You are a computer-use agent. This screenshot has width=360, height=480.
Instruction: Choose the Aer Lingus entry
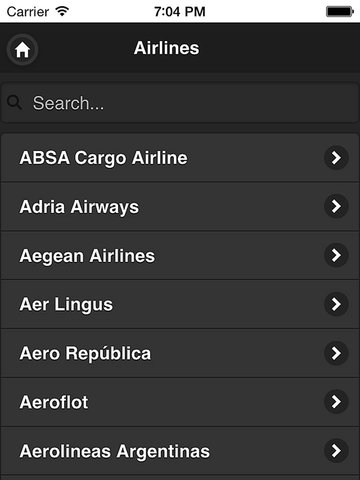(x=180, y=304)
